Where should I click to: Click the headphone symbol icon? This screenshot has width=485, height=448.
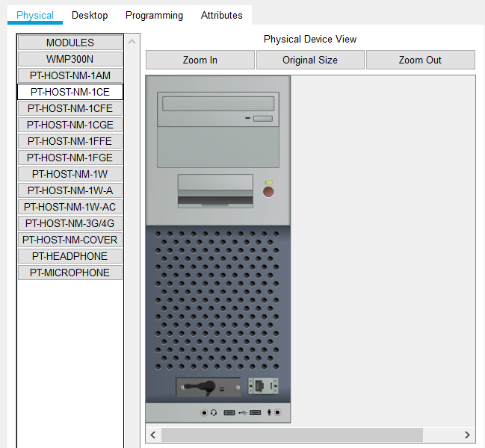[x=214, y=412]
